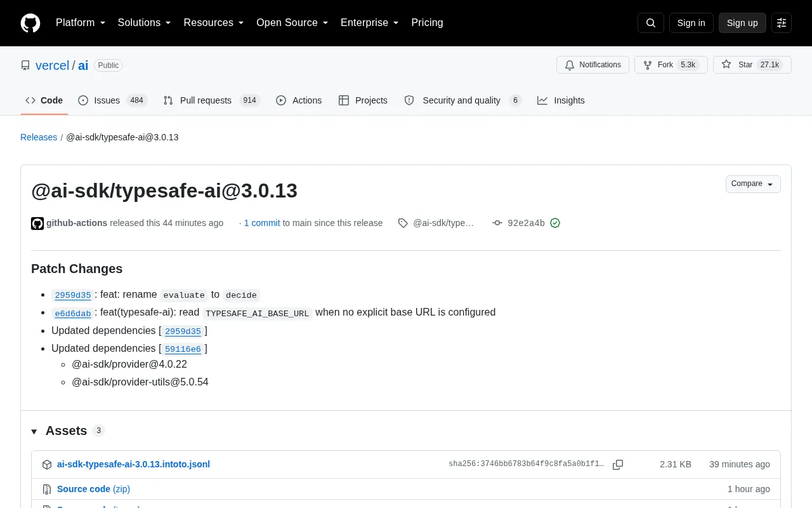Viewport: 812px width, 508px height.
Task: Open commit 59116e6 link
Action: tap(183, 349)
